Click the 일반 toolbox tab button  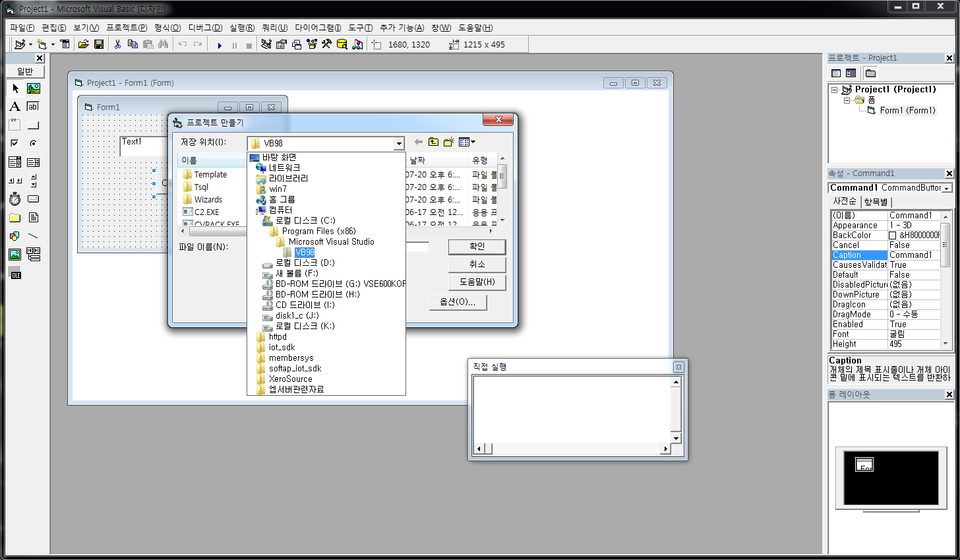[24, 71]
